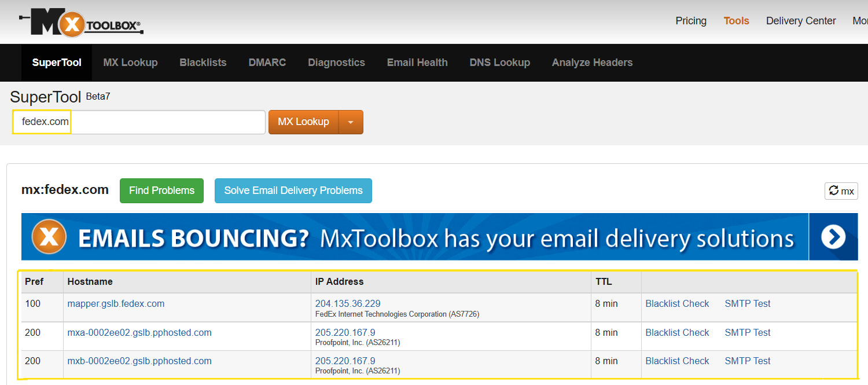Run Blacklist Check for the mxa host
The height and width of the screenshot is (385, 868).
pos(677,332)
